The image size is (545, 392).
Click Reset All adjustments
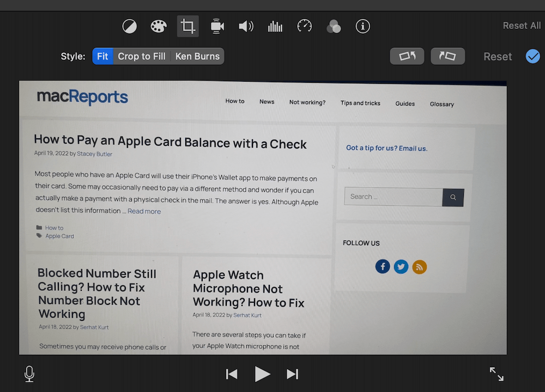tap(522, 26)
